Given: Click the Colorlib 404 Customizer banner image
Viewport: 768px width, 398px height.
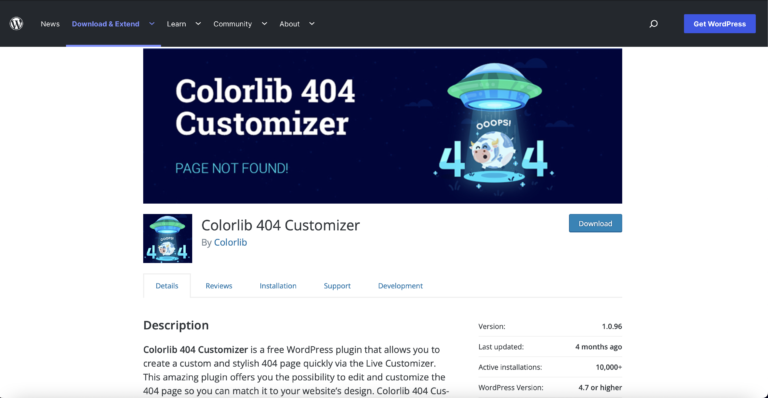Looking at the screenshot, I should point(383,126).
